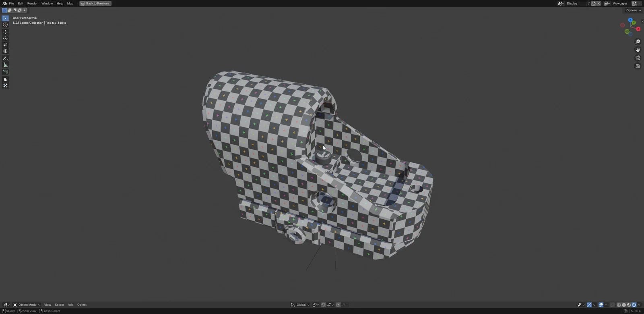This screenshot has height=314, width=644.
Task: Pick the Annotate pencil tool
Action: click(5, 58)
